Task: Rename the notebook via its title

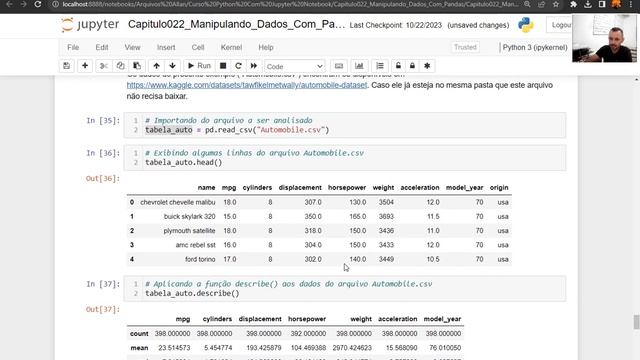Action: pyautogui.click(x=236, y=24)
